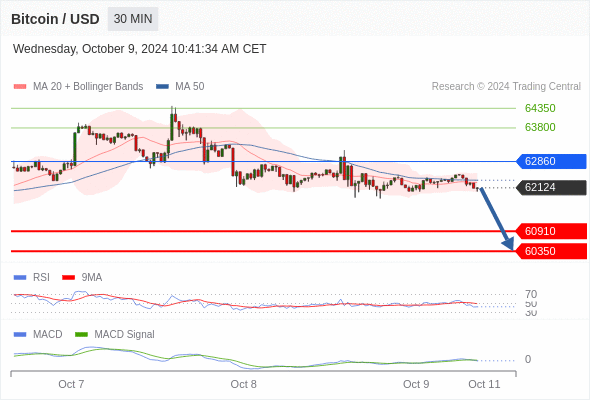This screenshot has width=590, height=400.
Task: Click the 60910 red support tag
Action: pyautogui.click(x=551, y=231)
